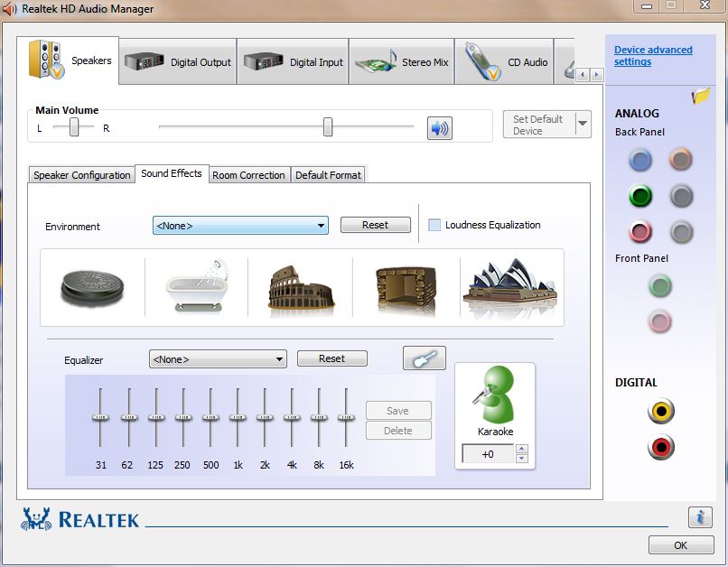Screen dimensions: 728x567
Task: Click the 1k equalizer band slider
Action: pyautogui.click(x=238, y=418)
